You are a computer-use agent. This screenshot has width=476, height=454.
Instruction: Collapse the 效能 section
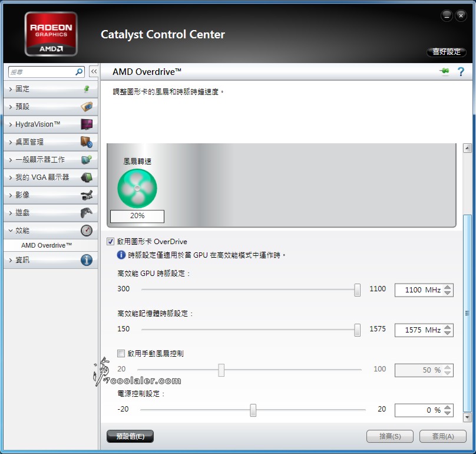click(51, 231)
